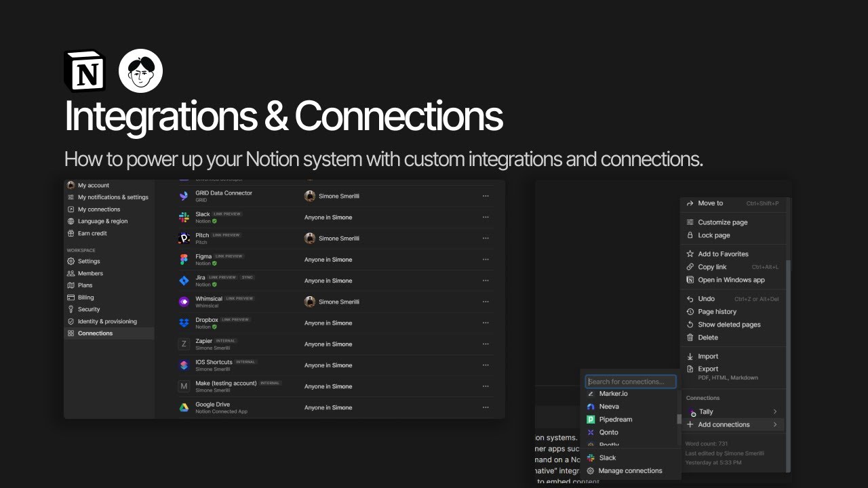
Task: Open the more menu for Slack row
Action: pyautogui.click(x=486, y=217)
